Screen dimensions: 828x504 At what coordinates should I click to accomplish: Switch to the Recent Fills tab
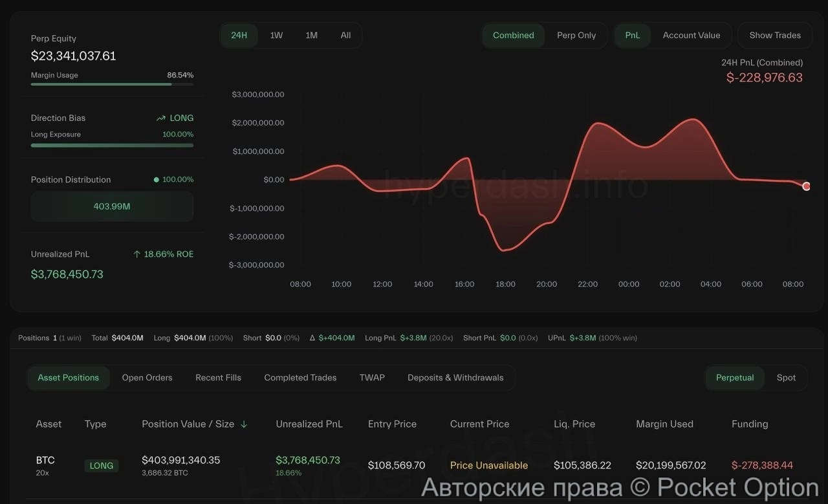218,377
